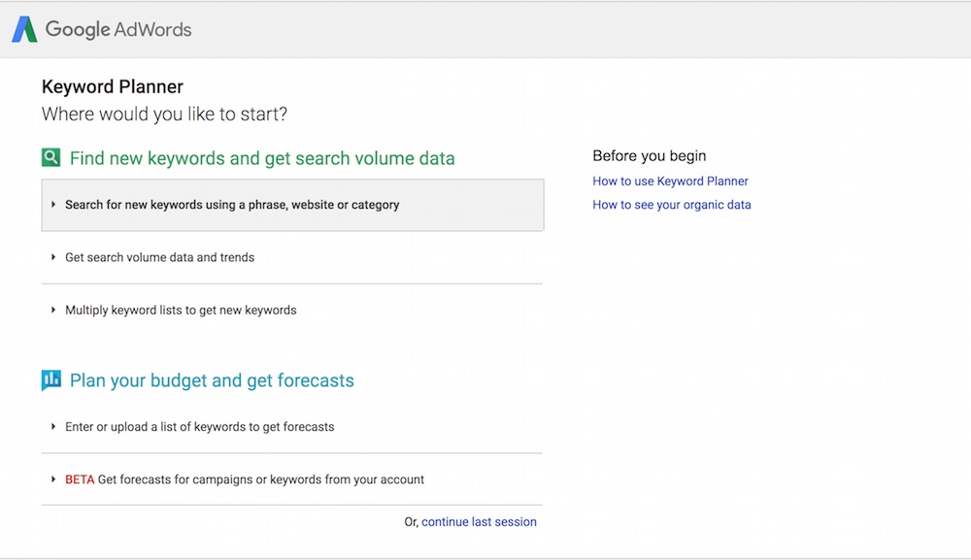Open the How to use Keyword Planner link
This screenshot has width=971, height=560.
[670, 181]
